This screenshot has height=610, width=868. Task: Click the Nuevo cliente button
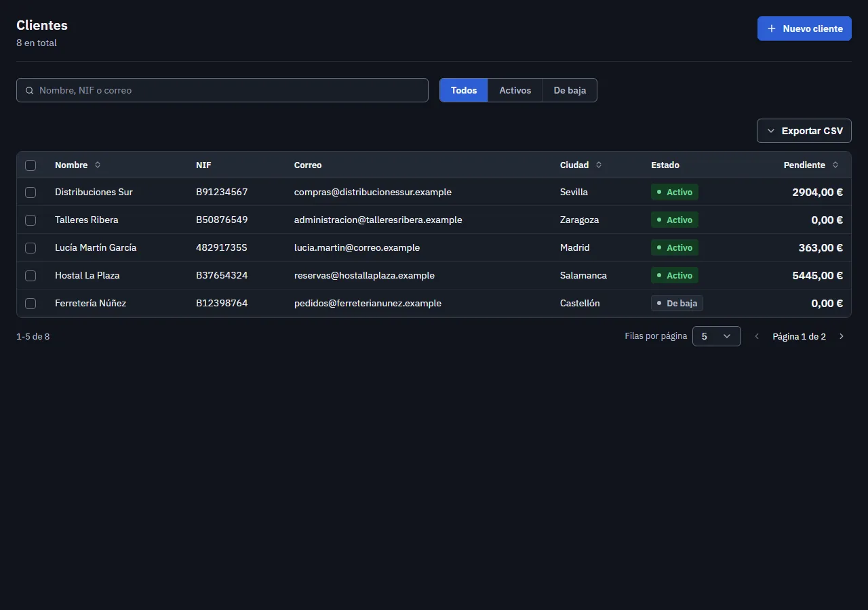[804, 28]
